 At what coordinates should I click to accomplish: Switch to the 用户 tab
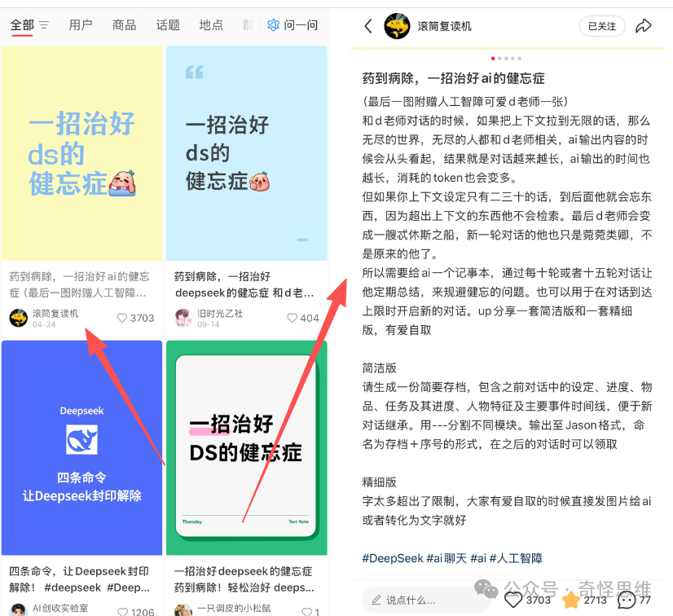tap(81, 24)
